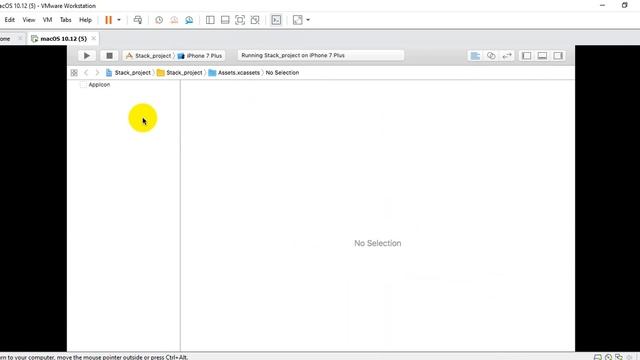Pause the virtual machine
640x360 pixels.
pos(108,20)
